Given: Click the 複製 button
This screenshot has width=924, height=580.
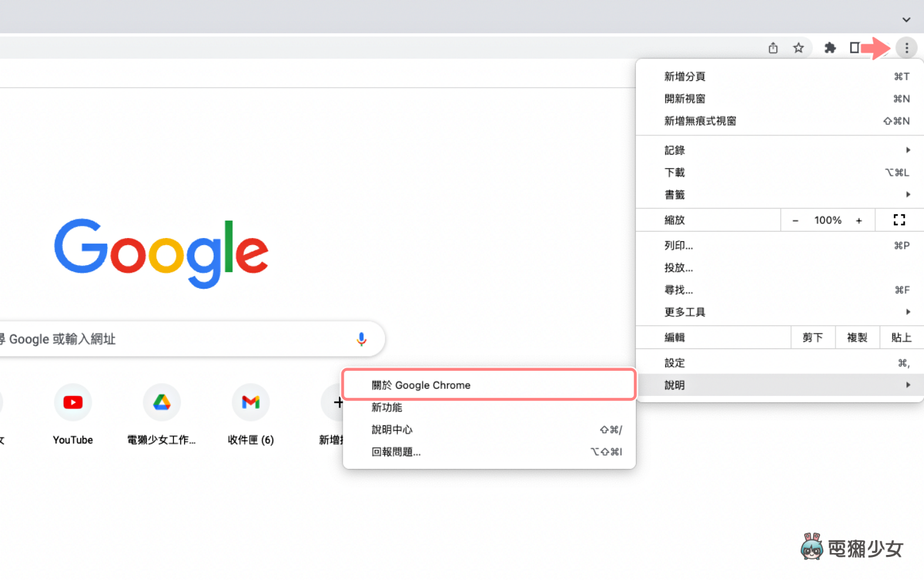Looking at the screenshot, I should click(857, 337).
